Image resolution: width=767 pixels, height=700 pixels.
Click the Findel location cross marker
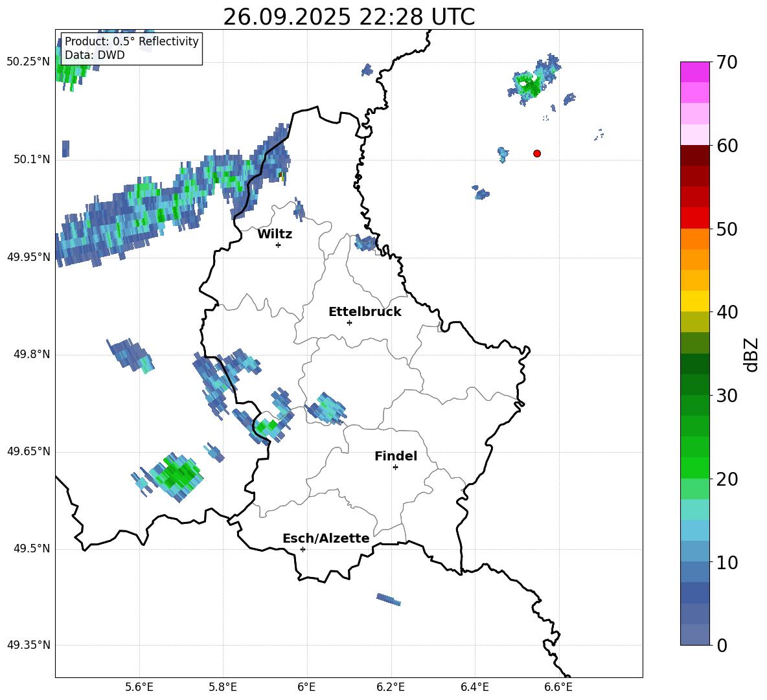coord(395,468)
